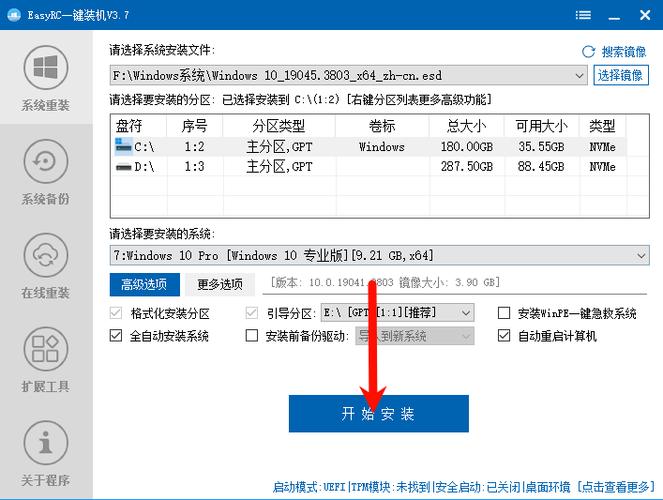Screen dimensions: 663x500
Task: Click the 搜索镜像 link
Action: (624, 52)
